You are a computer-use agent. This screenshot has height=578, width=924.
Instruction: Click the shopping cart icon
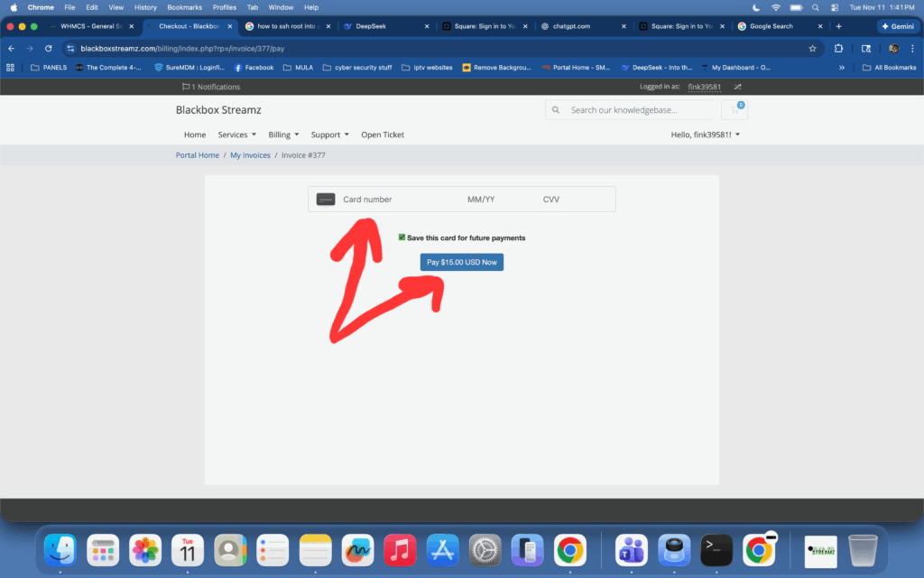[735, 110]
